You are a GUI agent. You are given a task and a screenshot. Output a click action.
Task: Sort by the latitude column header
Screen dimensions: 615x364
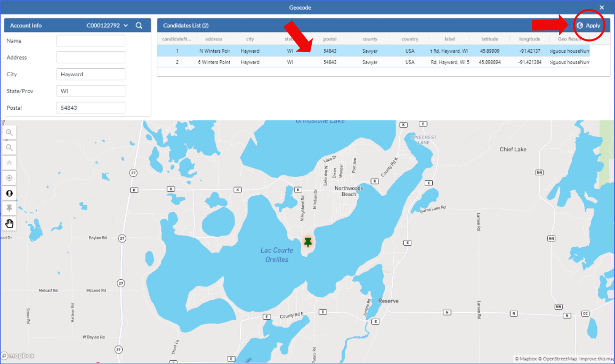pyautogui.click(x=490, y=39)
